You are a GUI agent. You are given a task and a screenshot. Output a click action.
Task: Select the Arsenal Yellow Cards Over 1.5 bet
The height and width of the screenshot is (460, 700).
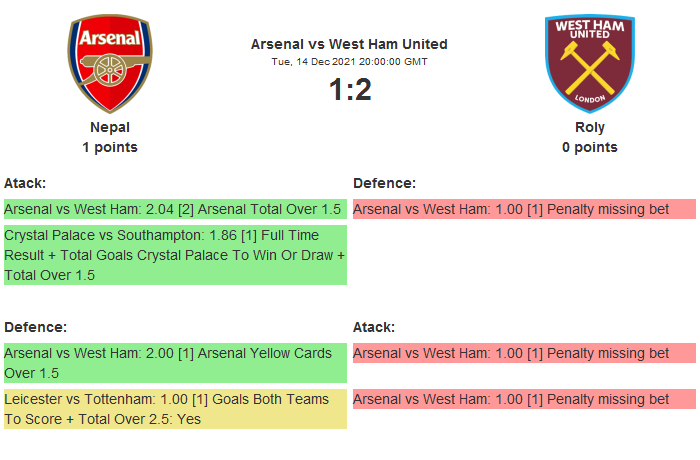click(174, 363)
